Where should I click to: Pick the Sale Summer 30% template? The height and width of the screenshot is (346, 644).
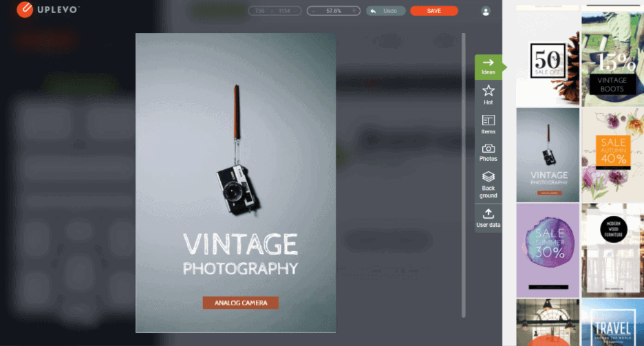[x=548, y=250]
